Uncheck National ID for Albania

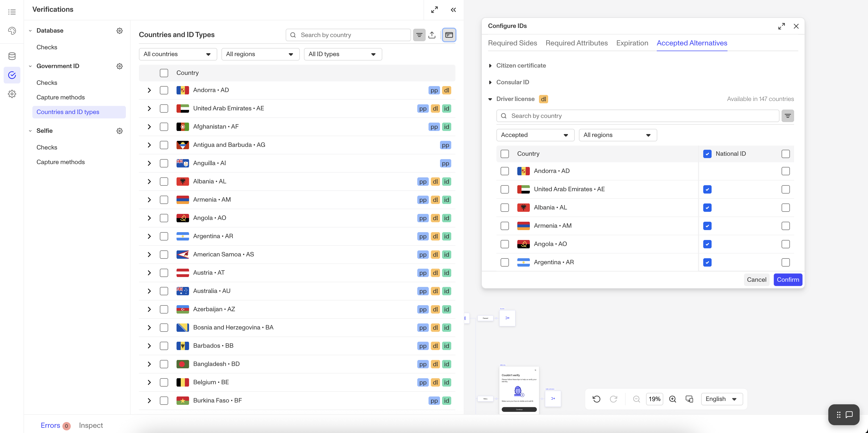pyautogui.click(x=707, y=208)
